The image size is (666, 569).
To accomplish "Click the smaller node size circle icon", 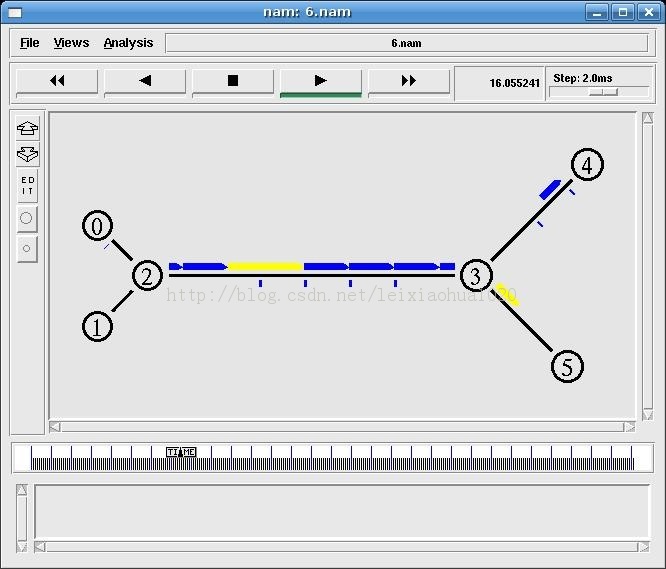I will (26, 248).
